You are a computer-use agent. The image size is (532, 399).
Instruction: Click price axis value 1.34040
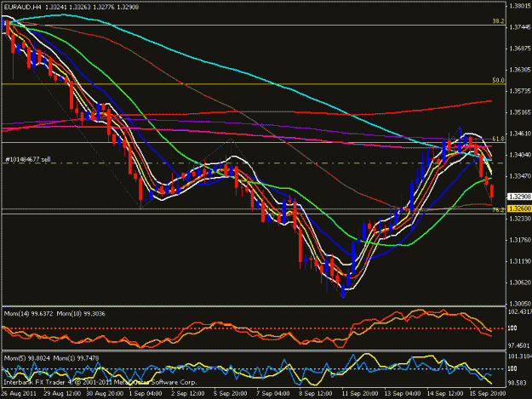520,155
